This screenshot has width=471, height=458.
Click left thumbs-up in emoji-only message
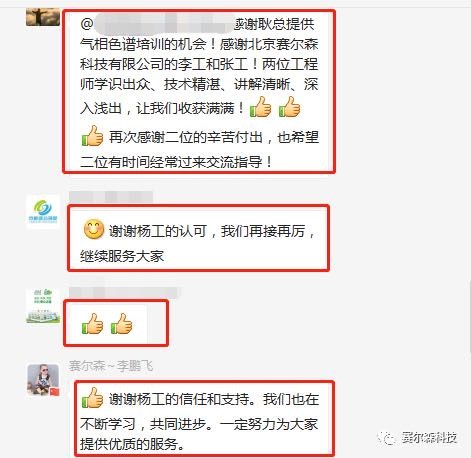(x=92, y=323)
